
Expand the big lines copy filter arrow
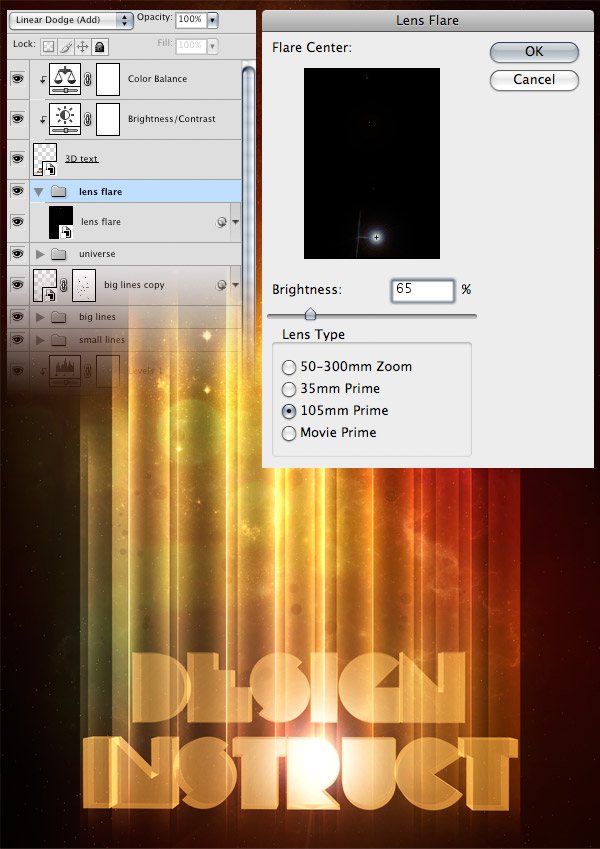[x=236, y=285]
